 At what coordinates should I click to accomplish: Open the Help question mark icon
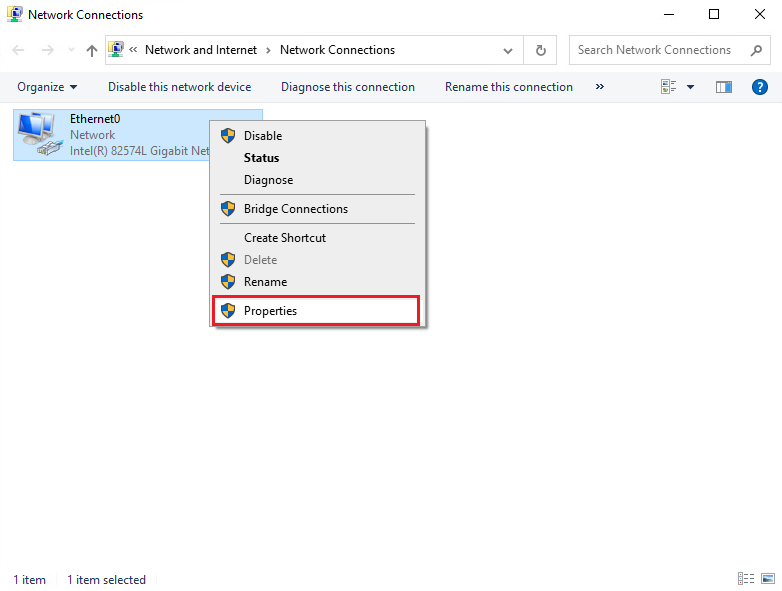click(759, 87)
